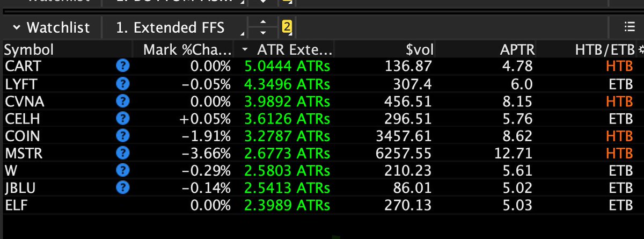Open the info icon for CELH

pos(123,119)
